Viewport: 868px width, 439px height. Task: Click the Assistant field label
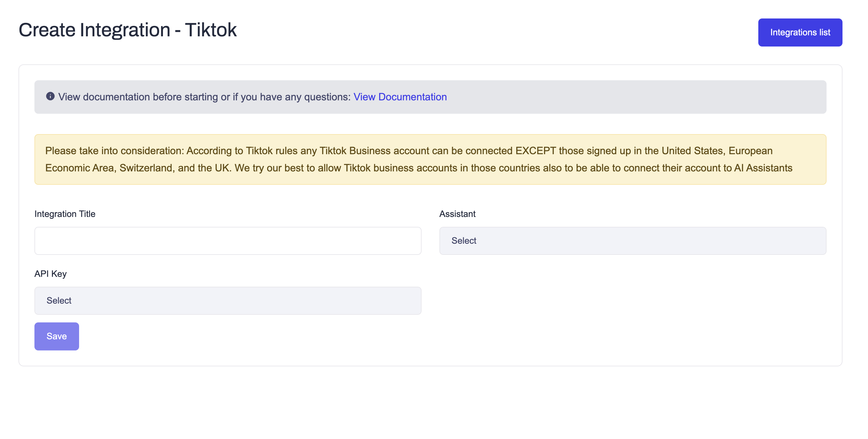coord(457,214)
